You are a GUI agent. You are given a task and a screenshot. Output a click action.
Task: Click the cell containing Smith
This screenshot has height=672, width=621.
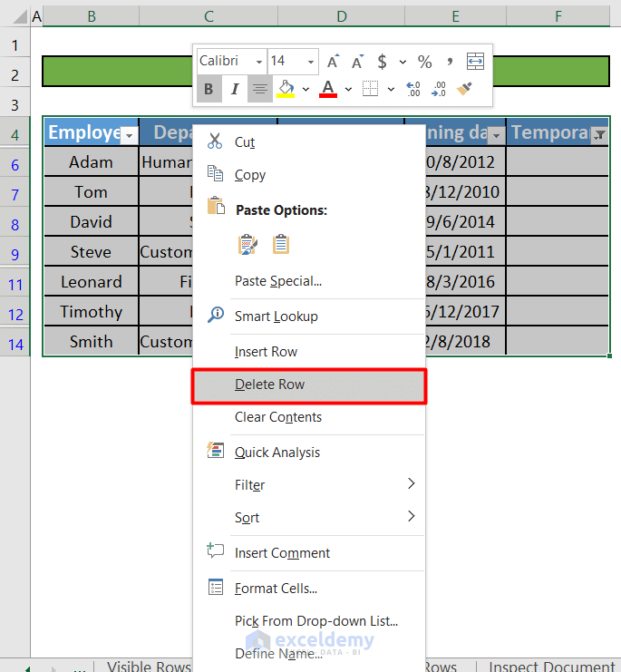[92, 342]
